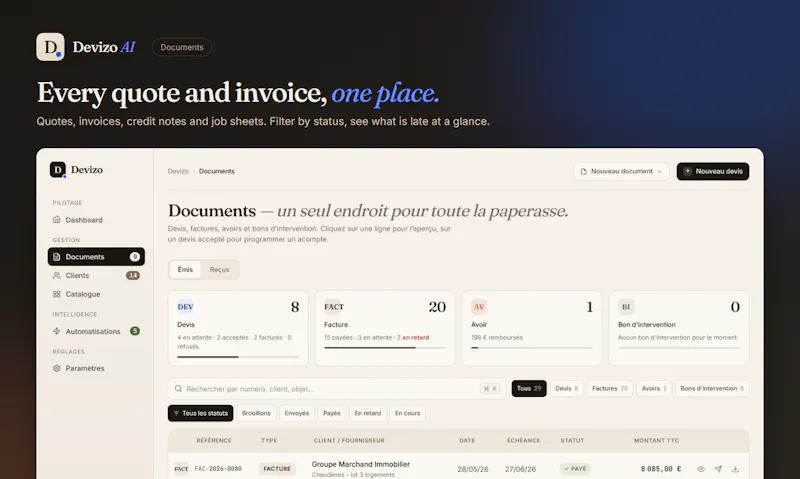
Task: Click the MONTANT TTC column header
Action: (656, 440)
